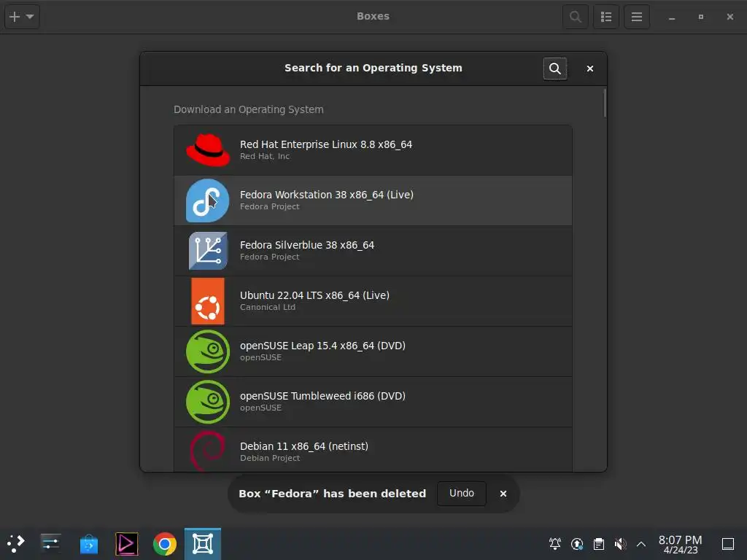
Task: Dismiss the box deleted notification
Action: coord(503,494)
